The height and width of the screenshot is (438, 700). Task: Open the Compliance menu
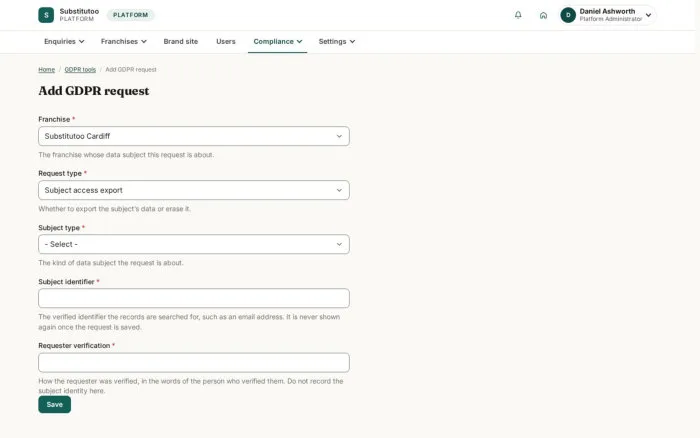(x=278, y=41)
